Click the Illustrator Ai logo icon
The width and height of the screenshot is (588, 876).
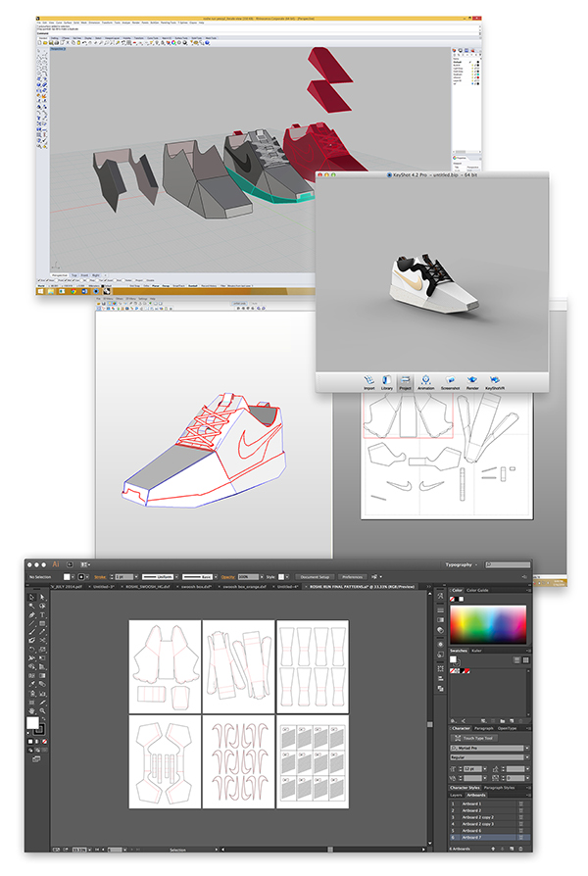tap(57, 564)
